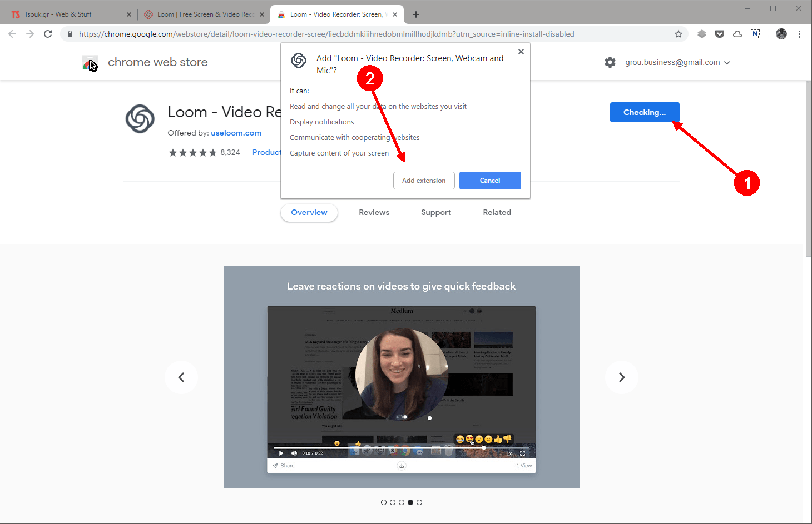This screenshot has width=812, height=524.
Task: Close the Tsouk.gr tab
Action: click(x=129, y=14)
